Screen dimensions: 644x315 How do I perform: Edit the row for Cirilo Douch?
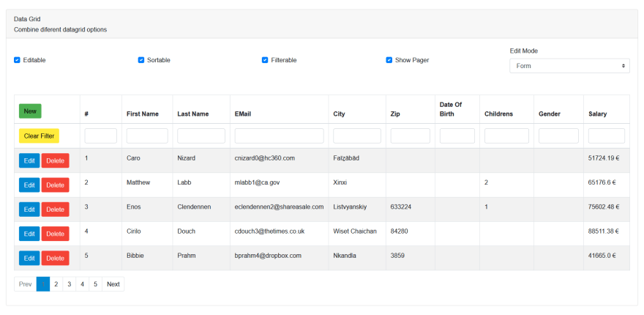point(29,234)
